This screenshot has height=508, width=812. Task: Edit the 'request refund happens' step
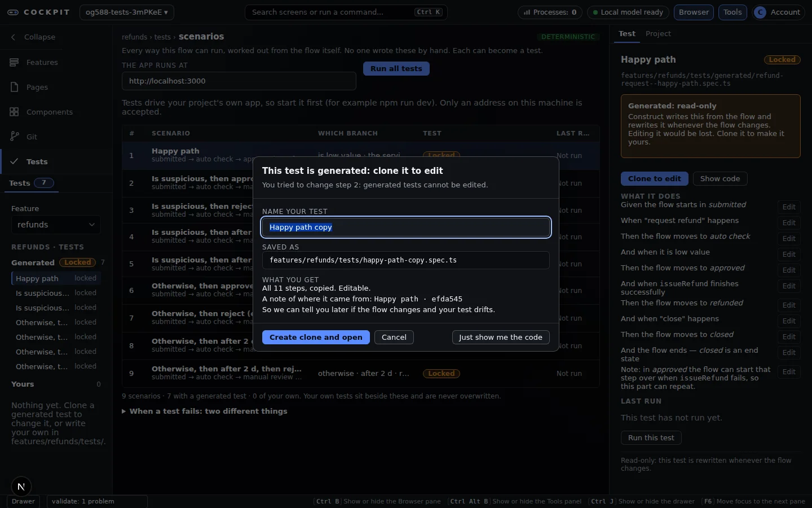(x=789, y=223)
